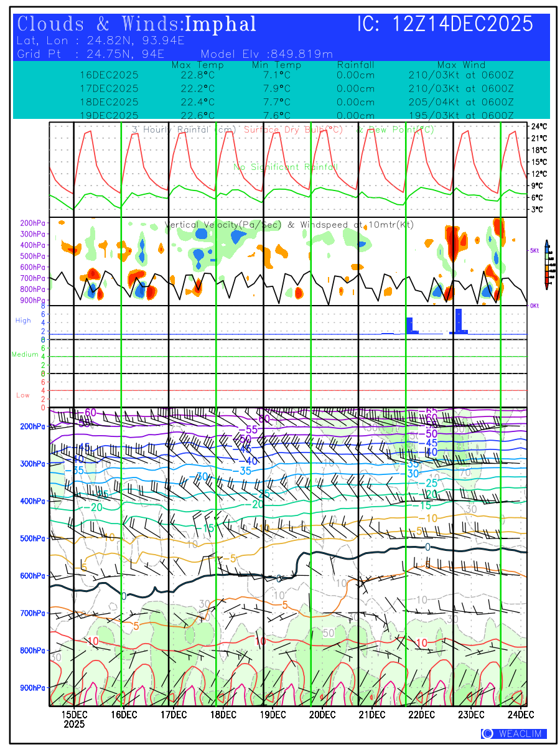Select the 15DEC 2025 date label
This screenshot has width=560, height=747.
coord(73,719)
